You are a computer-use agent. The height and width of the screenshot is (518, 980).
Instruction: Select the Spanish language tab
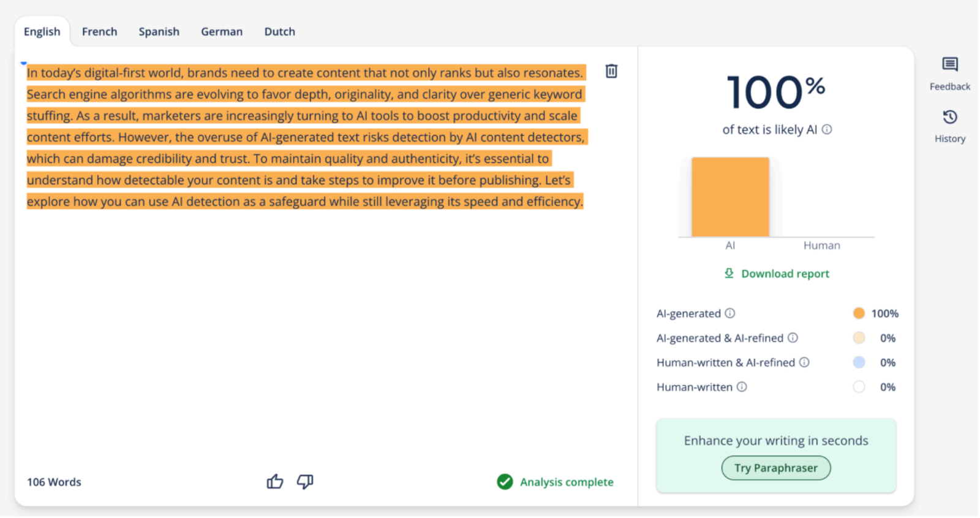(x=159, y=31)
